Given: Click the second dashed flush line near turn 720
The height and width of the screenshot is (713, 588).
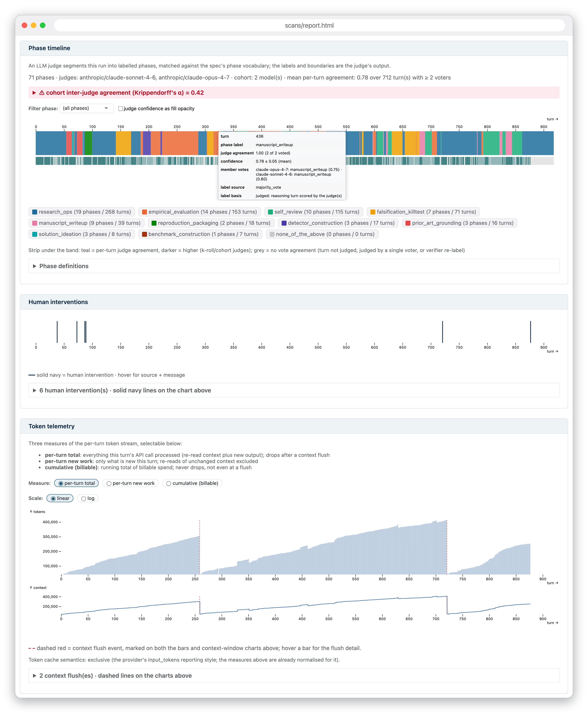Looking at the screenshot, I should (x=447, y=547).
